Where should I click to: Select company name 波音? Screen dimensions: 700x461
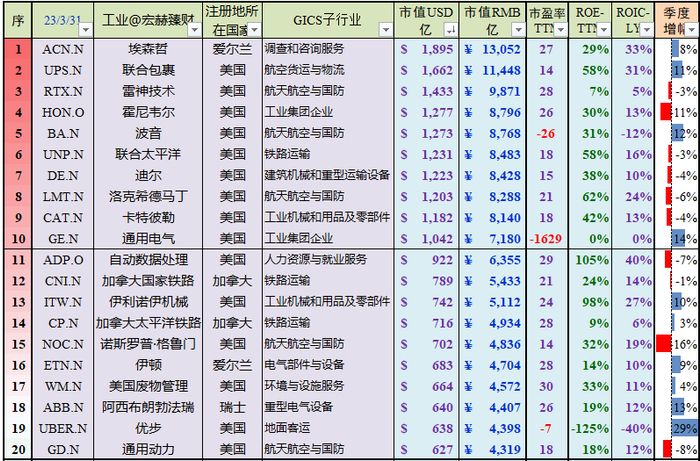[148, 133]
